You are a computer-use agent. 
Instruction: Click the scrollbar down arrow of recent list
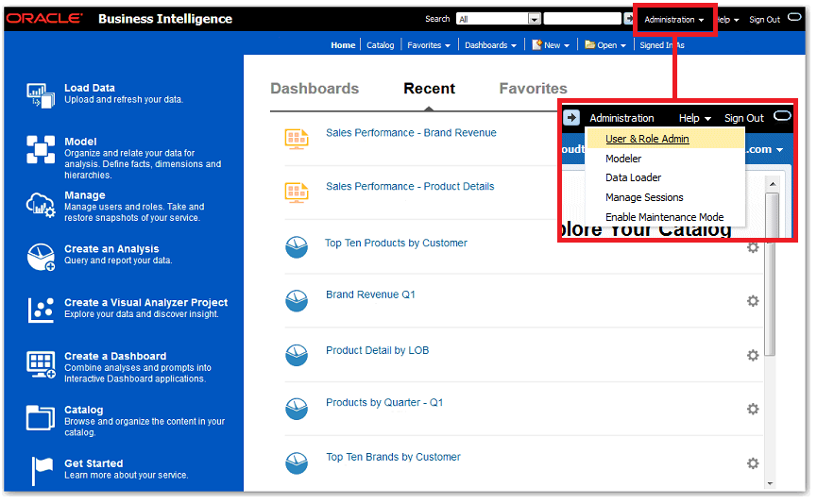[771, 483]
